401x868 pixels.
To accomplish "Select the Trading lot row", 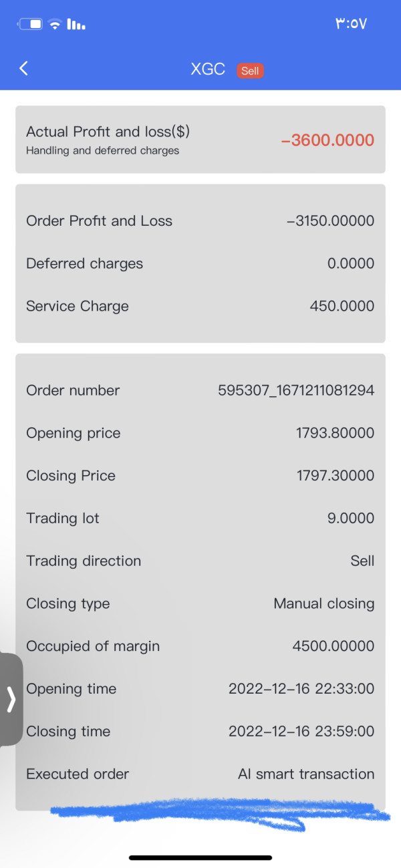I will pos(200,519).
